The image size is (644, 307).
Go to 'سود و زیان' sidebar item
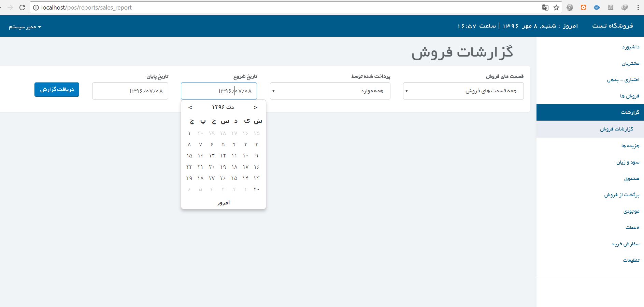click(x=628, y=163)
